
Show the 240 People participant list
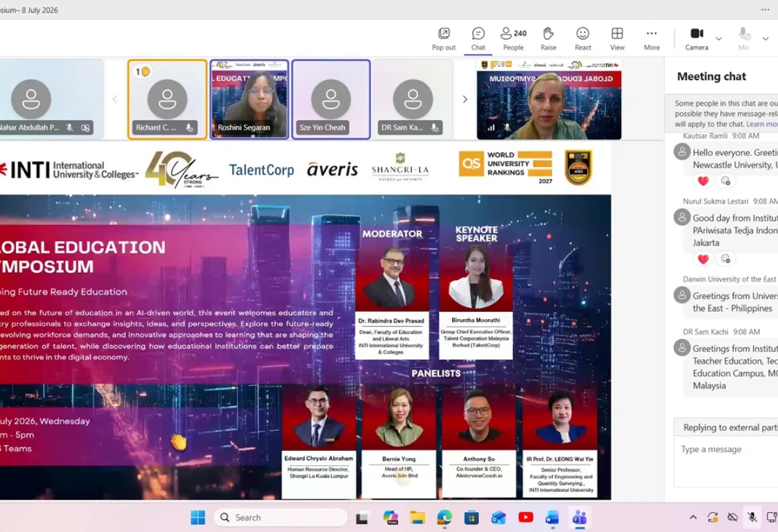point(513,39)
